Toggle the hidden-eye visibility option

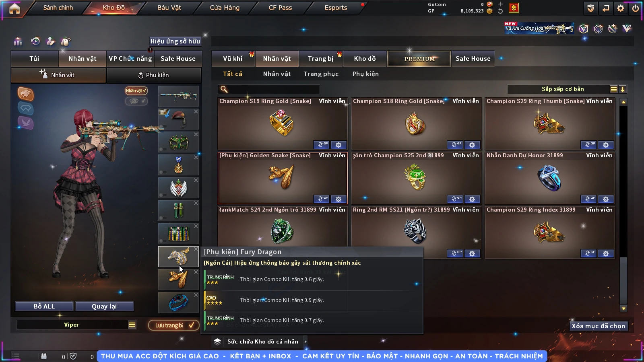pyautogui.click(x=136, y=101)
